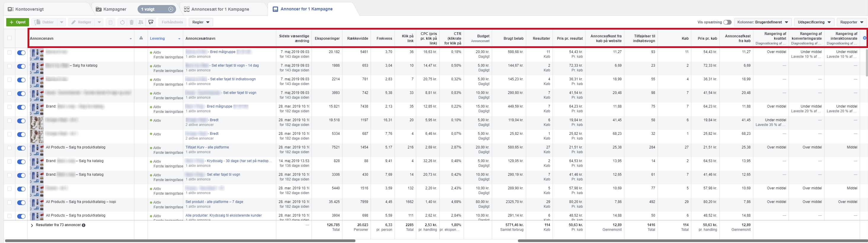The width and height of the screenshot is (868, 243).
Task: Open the Levering column filter arrow
Action: click(179, 39)
